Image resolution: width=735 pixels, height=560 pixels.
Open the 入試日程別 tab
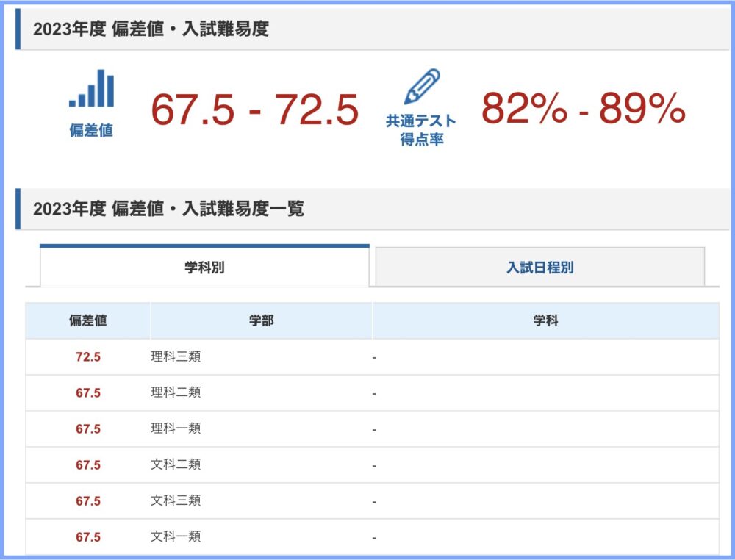point(539,268)
